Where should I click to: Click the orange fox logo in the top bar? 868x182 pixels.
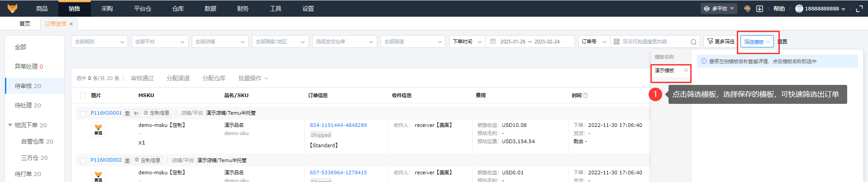coord(13,8)
